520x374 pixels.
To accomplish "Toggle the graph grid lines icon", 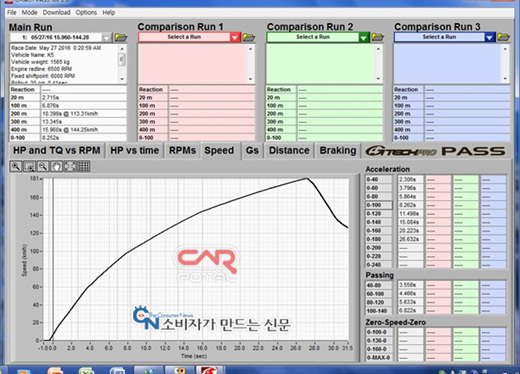I will [83, 166].
